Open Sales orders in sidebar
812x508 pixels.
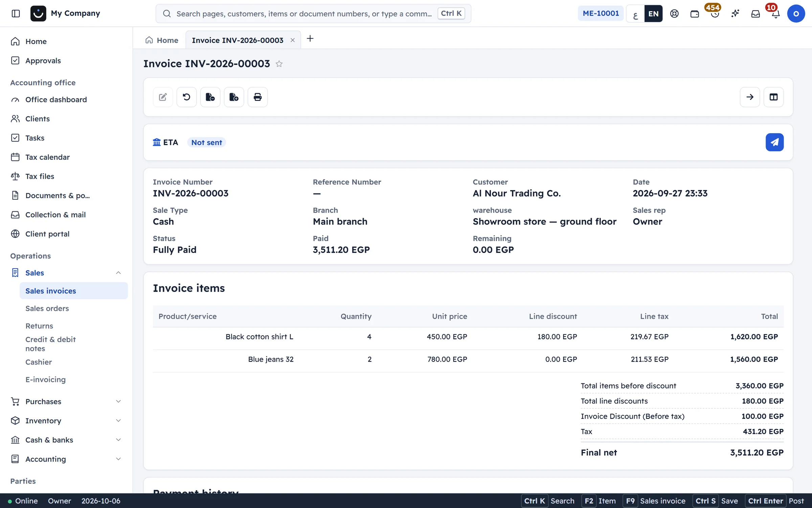pyautogui.click(x=47, y=309)
